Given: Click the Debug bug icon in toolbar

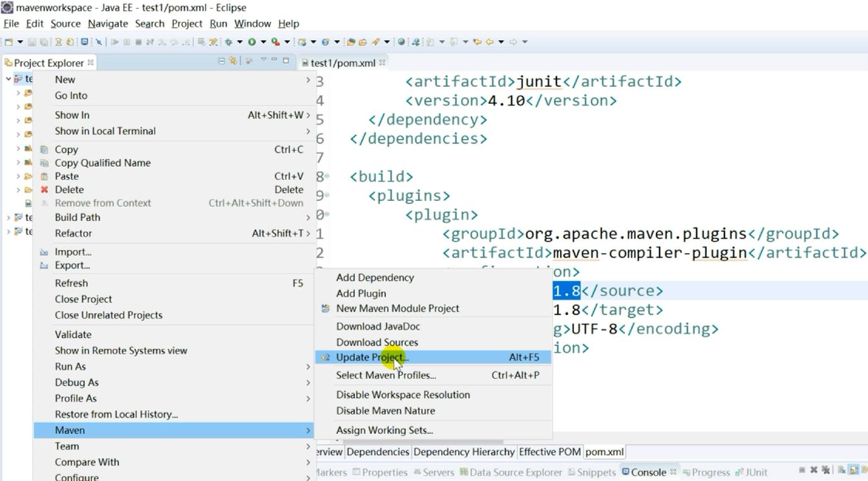Looking at the screenshot, I should point(228,42).
